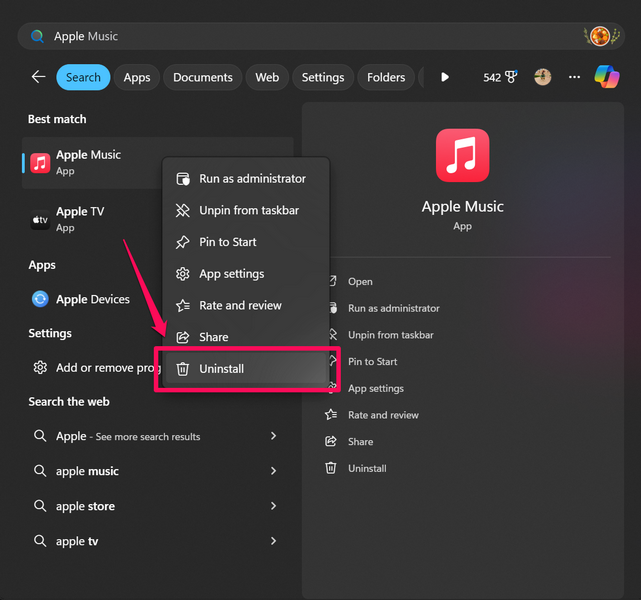This screenshot has height=600, width=641.
Task: Expand the 'apple store' web suggestion chevron
Action: (274, 506)
